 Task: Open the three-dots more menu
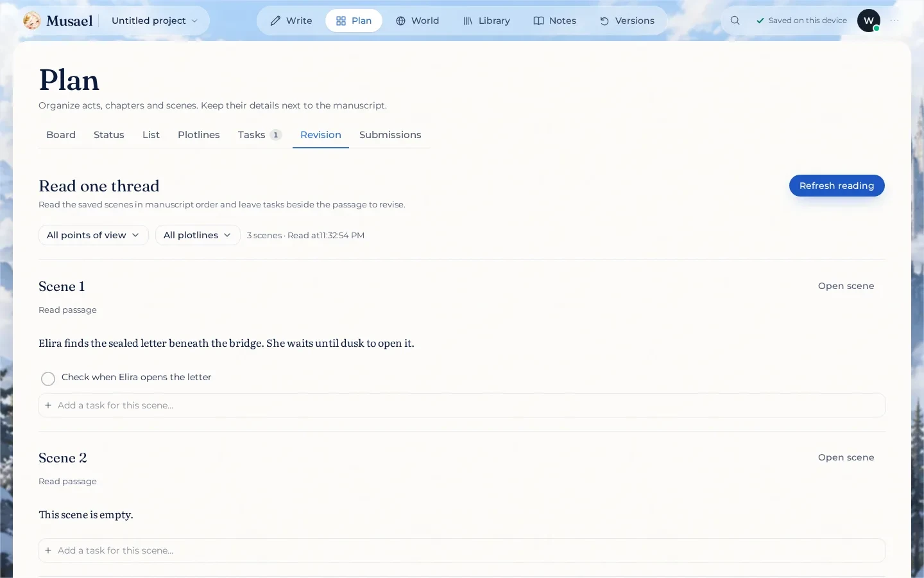pos(894,21)
